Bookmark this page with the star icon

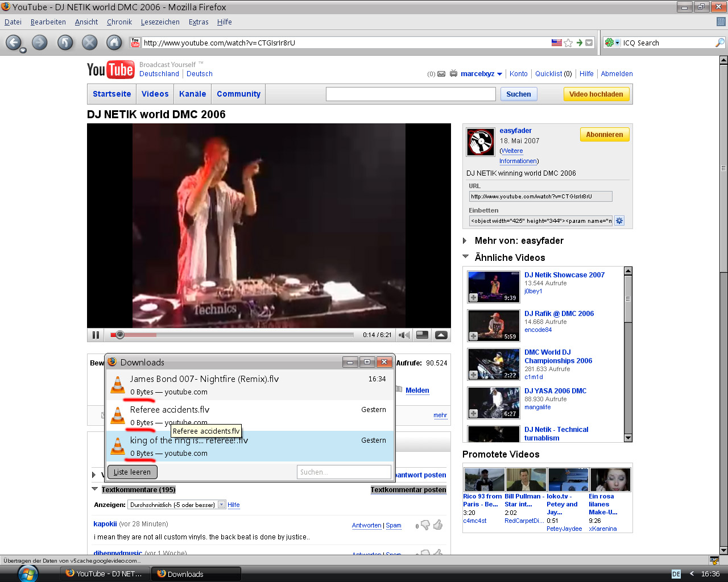click(x=568, y=43)
